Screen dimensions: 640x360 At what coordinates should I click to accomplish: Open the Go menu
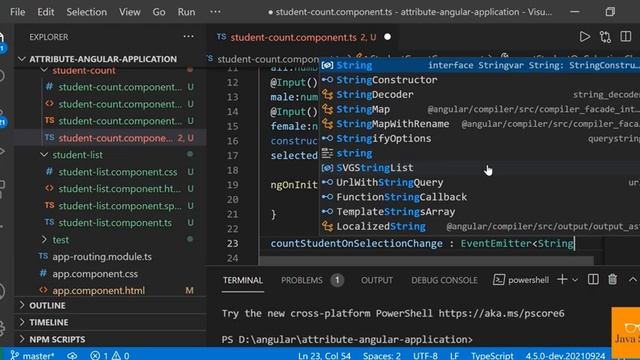[x=159, y=12]
